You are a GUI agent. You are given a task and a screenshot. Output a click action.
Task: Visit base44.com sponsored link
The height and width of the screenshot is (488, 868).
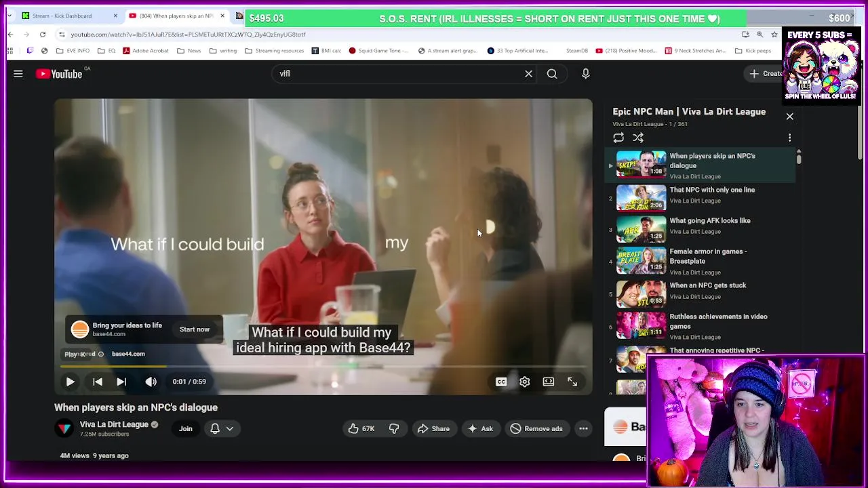[128, 354]
